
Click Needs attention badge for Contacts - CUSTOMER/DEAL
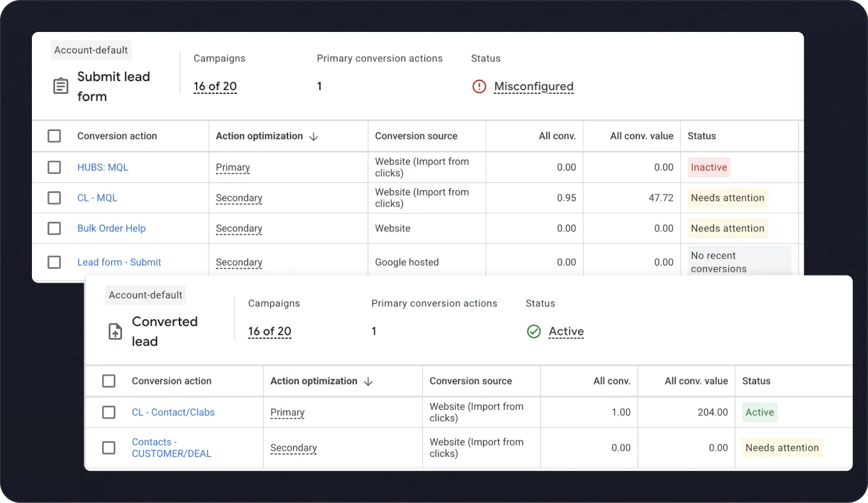click(782, 447)
